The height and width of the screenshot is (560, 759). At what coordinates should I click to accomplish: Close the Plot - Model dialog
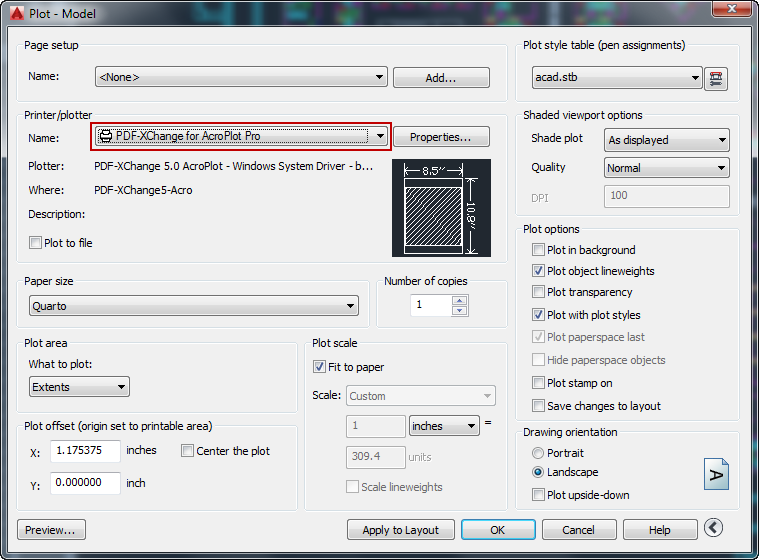click(731, 8)
